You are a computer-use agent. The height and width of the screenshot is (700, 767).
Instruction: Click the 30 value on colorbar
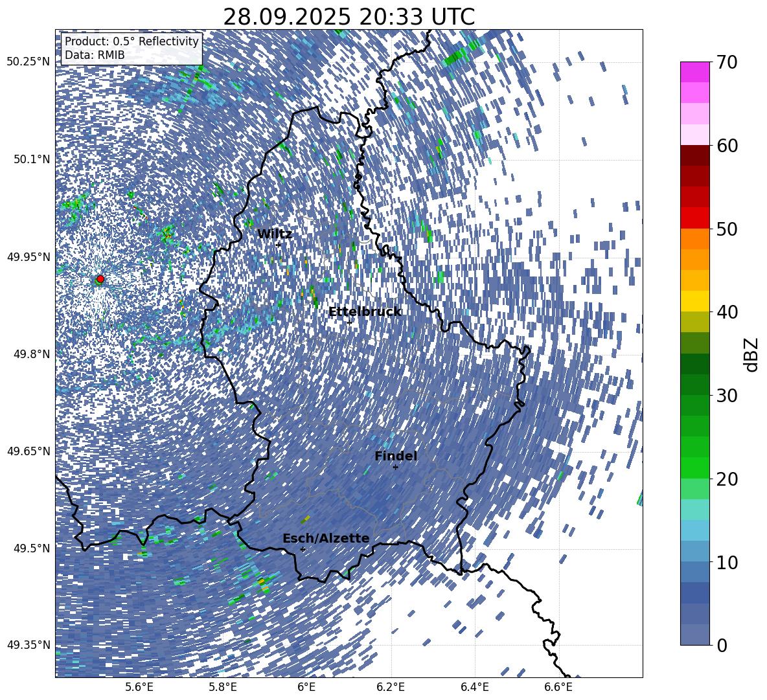727,396
